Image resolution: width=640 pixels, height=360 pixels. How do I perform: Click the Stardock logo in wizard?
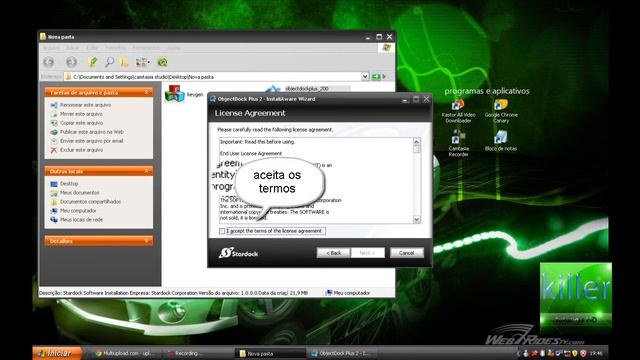[238, 253]
